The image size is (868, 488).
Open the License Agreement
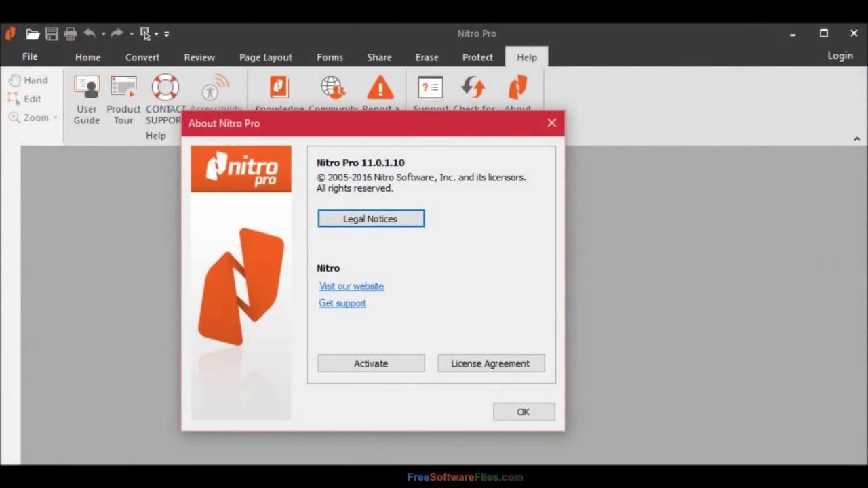[x=491, y=363]
